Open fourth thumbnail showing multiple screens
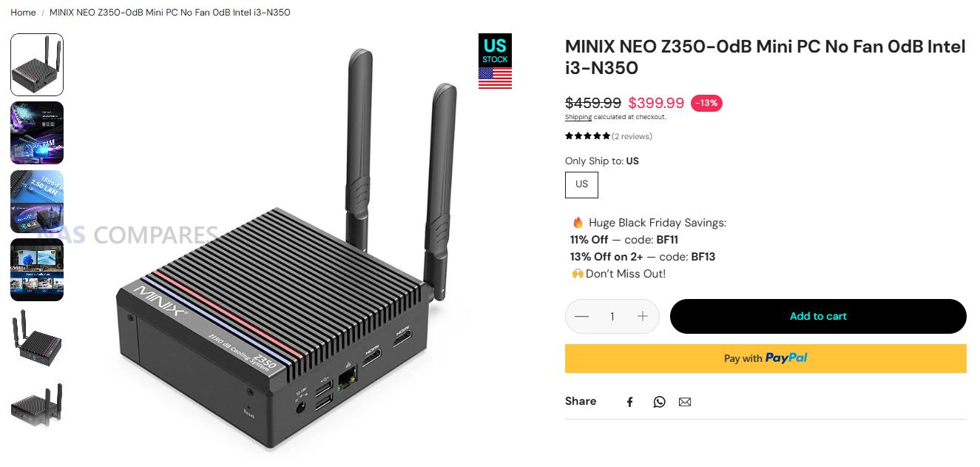The height and width of the screenshot is (467, 980). point(37,269)
